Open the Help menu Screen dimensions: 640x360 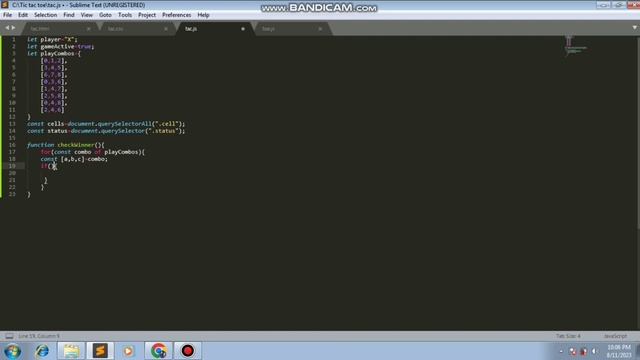coord(203,15)
